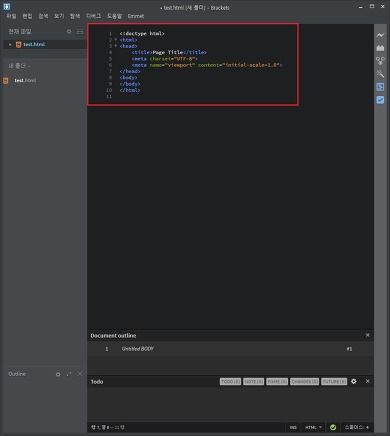Open the fifth menu (Navigate) in menu bar
This screenshot has width=390, height=436.
pyautogui.click(x=75, y=16)
